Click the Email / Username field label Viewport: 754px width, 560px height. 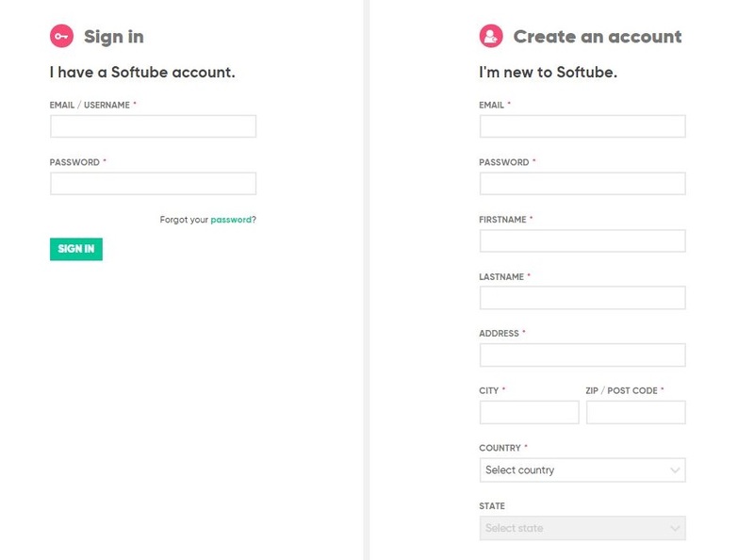point(90,106)
